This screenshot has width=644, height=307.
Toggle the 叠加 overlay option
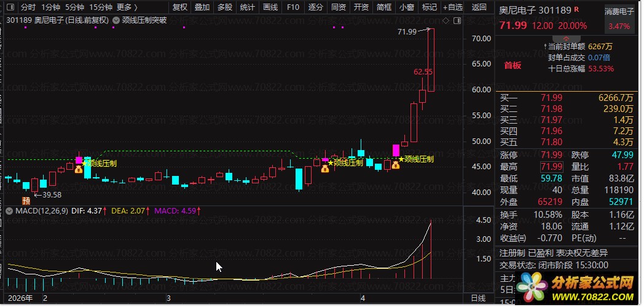pos(202,7)
